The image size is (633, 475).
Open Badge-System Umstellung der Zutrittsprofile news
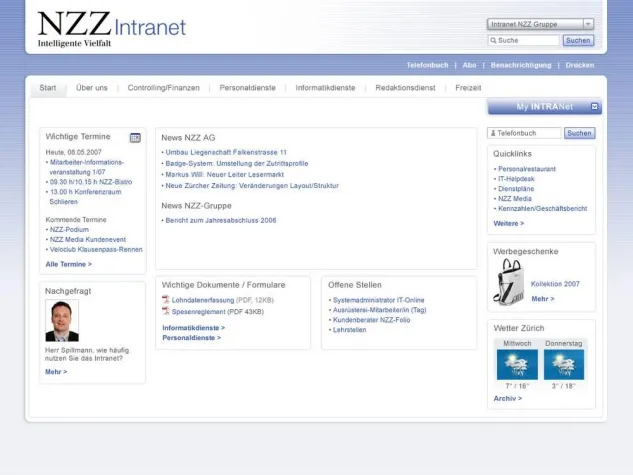tap(237, 163)
